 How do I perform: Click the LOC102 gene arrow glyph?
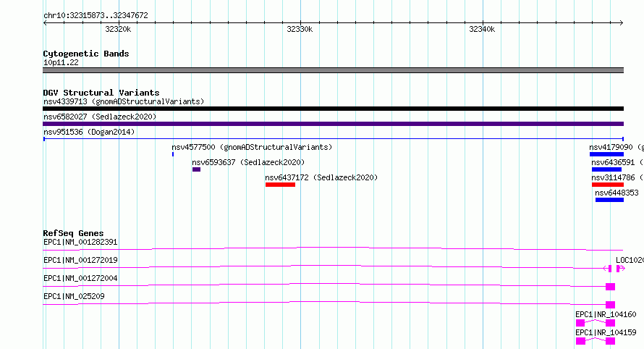click(x=621, y=269)
